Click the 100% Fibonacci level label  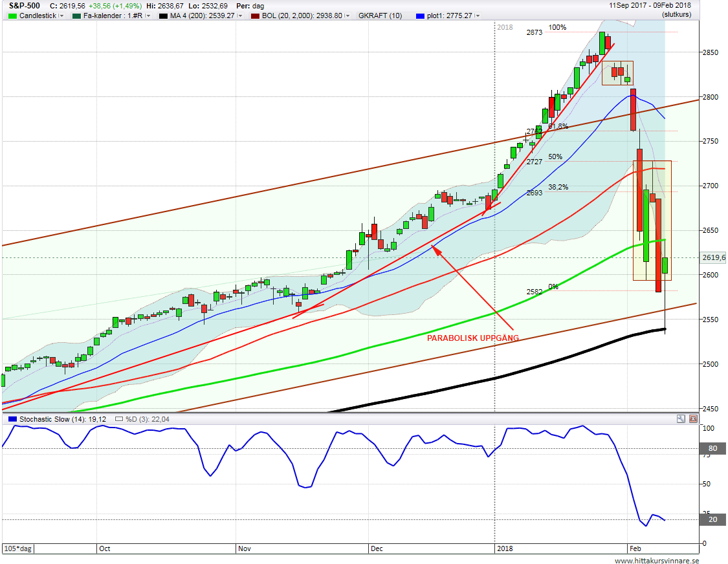[x=557, y=27]
